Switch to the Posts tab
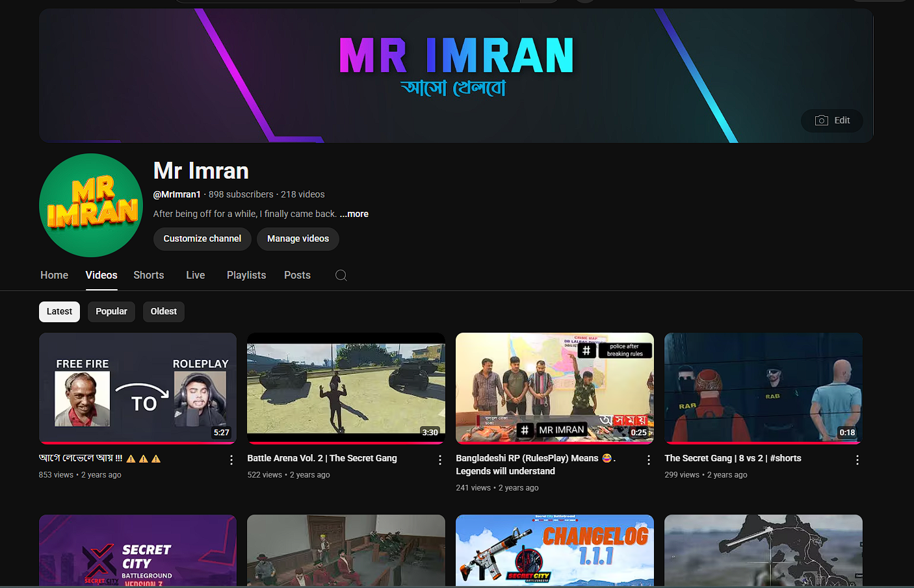This screenshot has height=588, width=914. [x=297, y=275]
